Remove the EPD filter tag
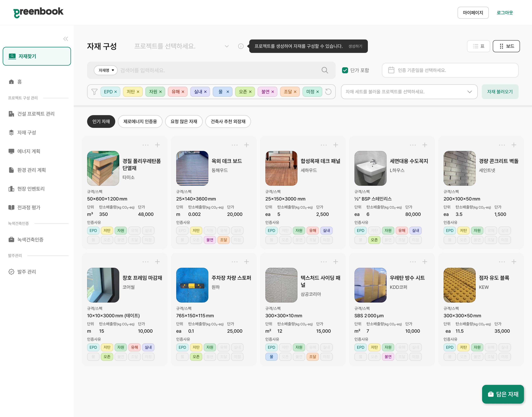The width and height of the screenshot is (532, 417). 116,92
